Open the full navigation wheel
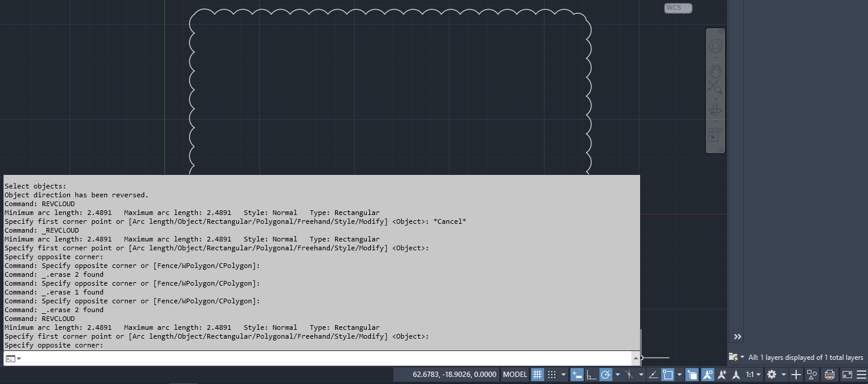This screenshot has width=868, height=384. tap(715, 45)
